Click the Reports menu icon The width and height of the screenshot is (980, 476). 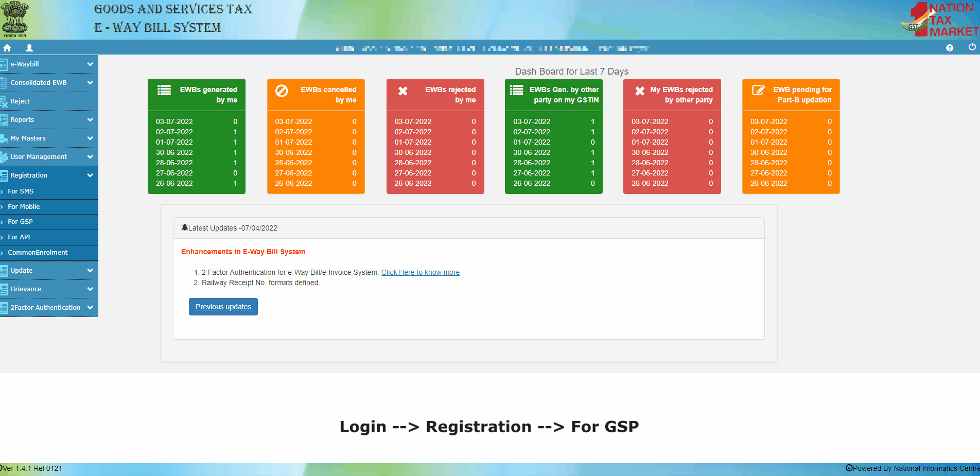[x=4, y=120]
